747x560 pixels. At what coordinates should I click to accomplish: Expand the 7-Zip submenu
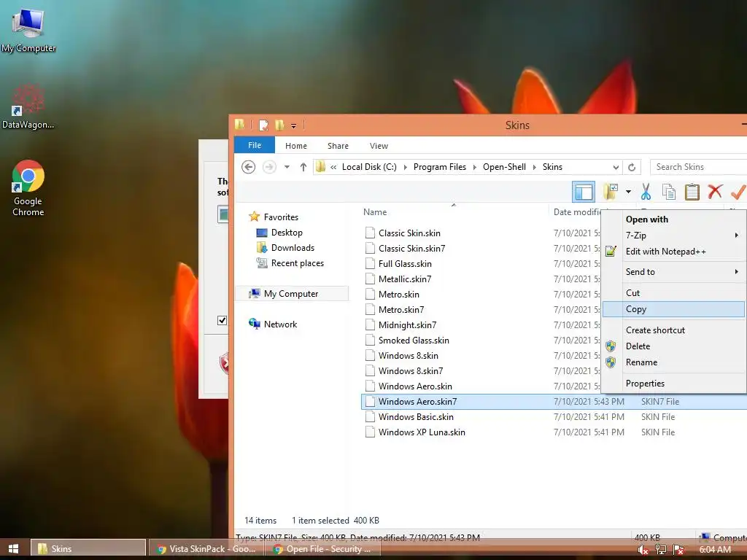coord(737,236)
